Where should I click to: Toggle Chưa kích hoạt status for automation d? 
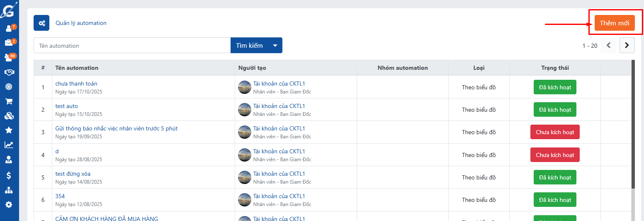[x=554, y=155]
